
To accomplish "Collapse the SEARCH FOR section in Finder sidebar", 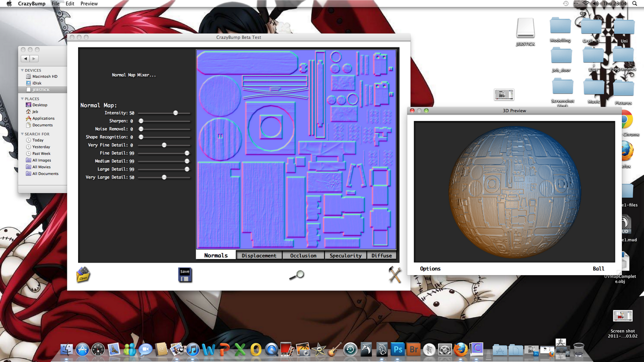I will coord(22,134).
